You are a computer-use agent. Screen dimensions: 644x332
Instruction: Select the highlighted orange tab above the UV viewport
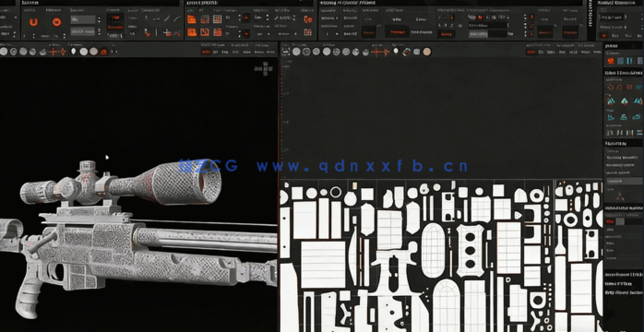pyautogui.click(x=531, y=52)
